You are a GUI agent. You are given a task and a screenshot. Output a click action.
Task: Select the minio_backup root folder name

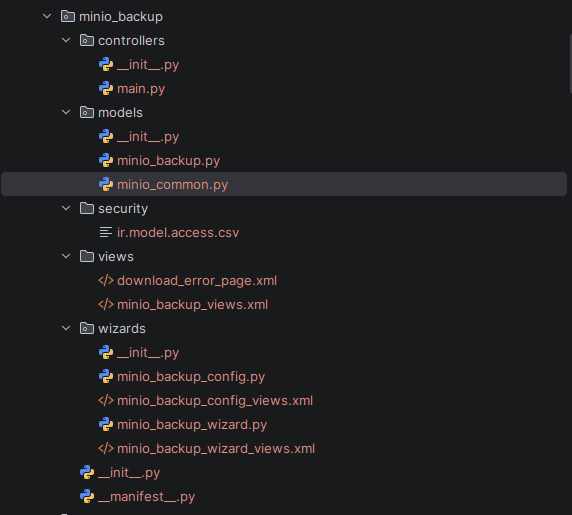click(121, 17)
